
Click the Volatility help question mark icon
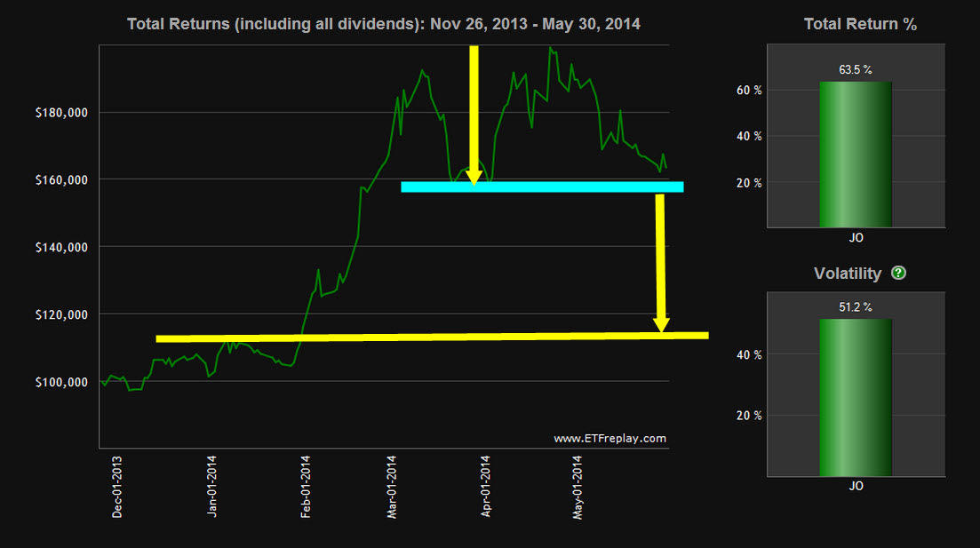coord(898,274)
